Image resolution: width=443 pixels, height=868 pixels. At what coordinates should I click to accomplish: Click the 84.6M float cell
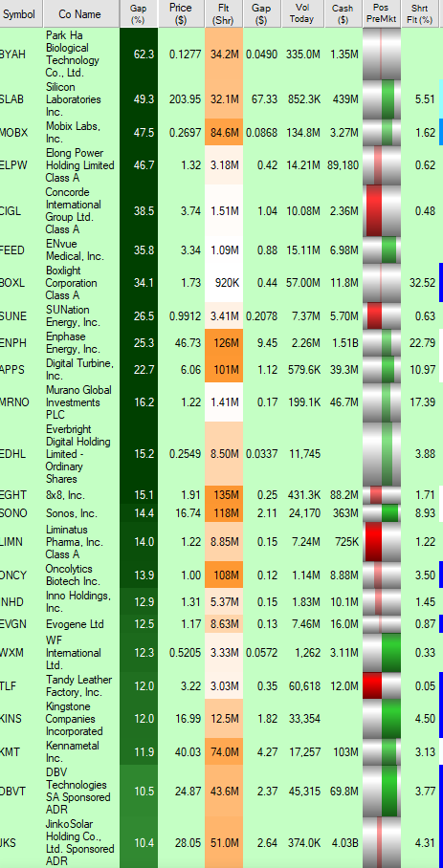(224, 133)
